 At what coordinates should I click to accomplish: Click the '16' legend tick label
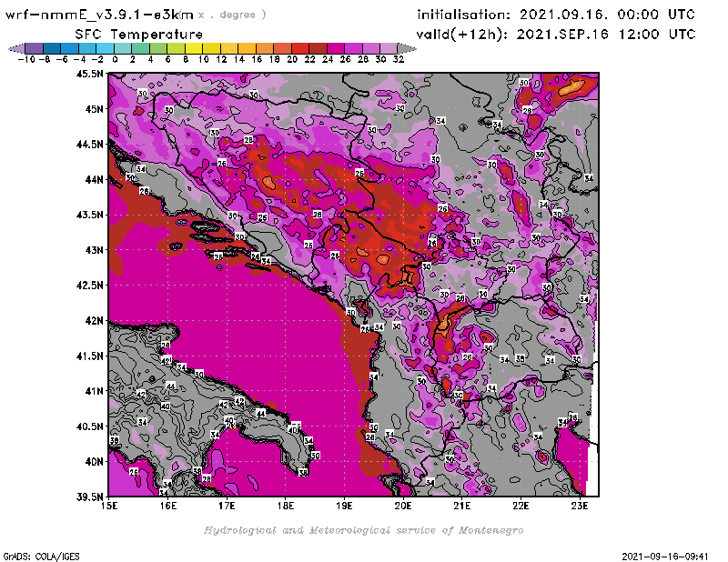point(257,59)
